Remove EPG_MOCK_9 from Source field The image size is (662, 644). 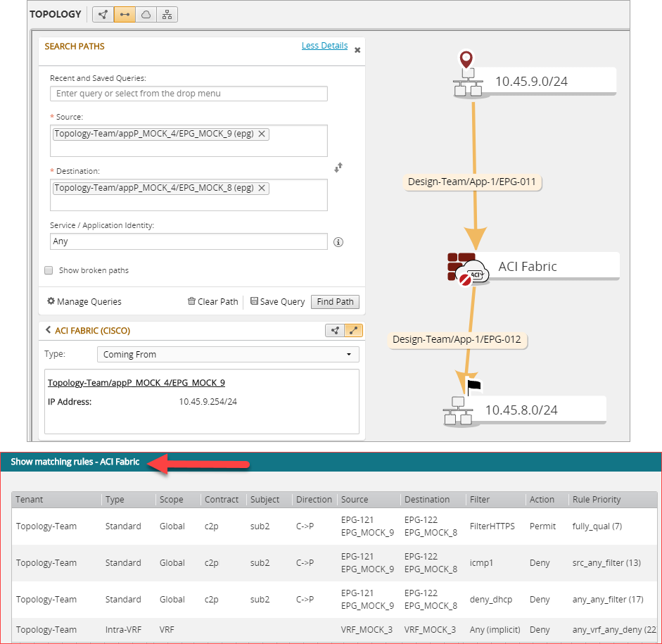262,134
